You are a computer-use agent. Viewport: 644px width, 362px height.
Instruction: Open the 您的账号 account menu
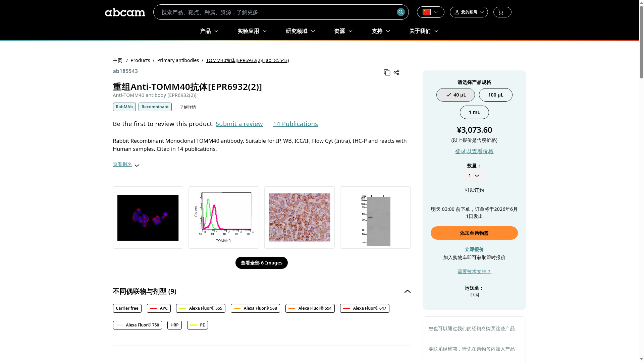469,12
